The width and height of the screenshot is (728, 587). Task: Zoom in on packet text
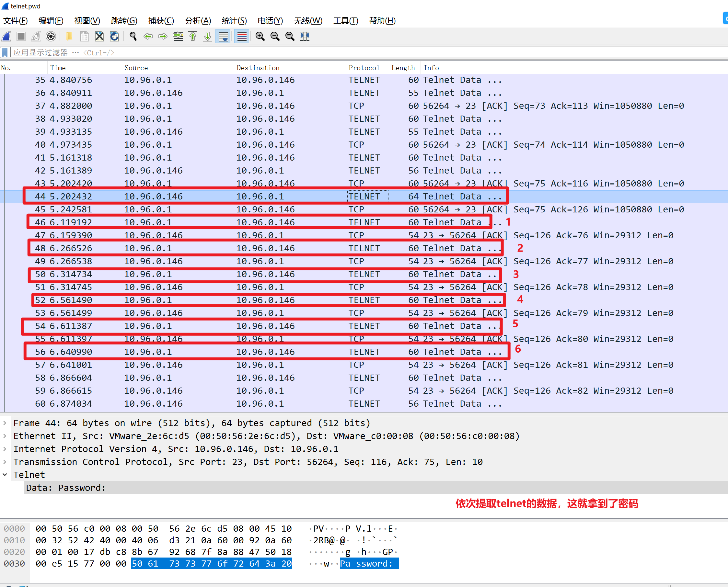pyautogui.click(x=260, y=36)
